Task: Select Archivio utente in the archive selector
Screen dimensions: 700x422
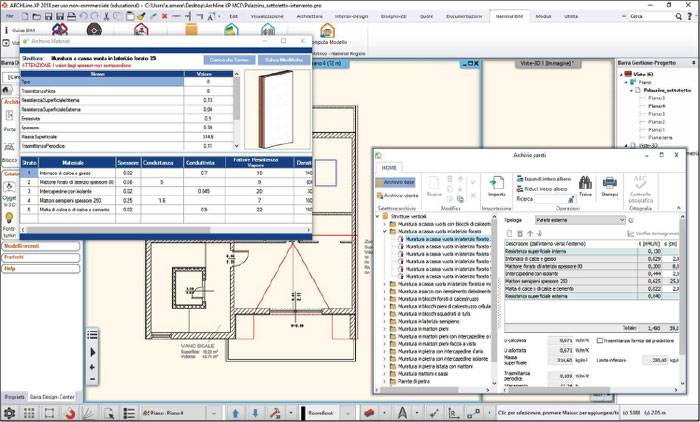Action: click(x=397, y=195)
